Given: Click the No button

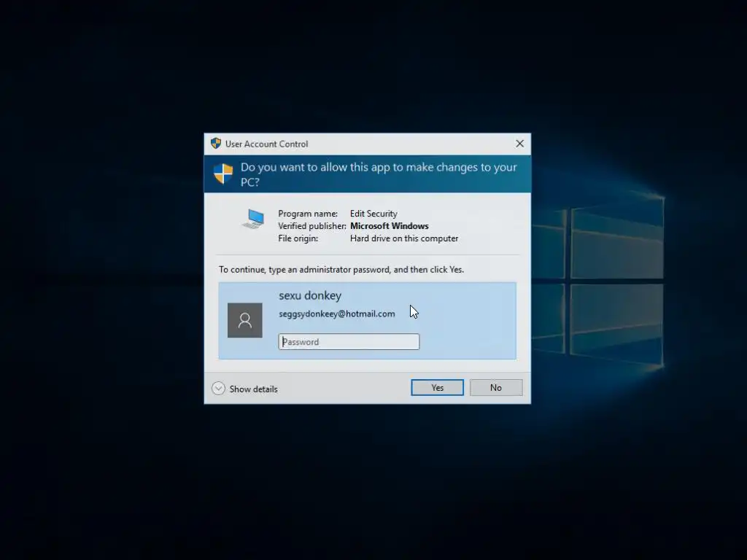Looking at the screenshot, I should pos(496,388).
